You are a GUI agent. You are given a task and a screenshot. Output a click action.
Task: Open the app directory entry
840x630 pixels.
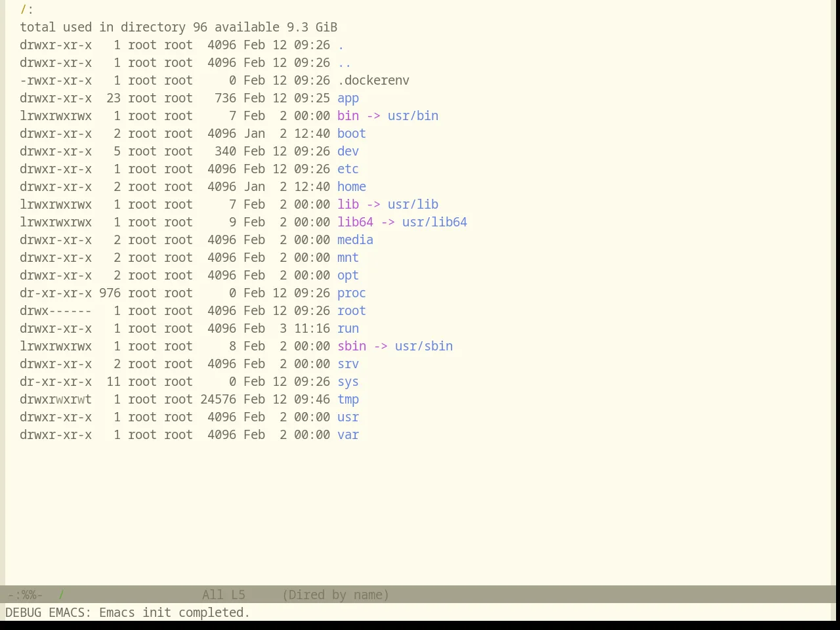coord(348,98)
